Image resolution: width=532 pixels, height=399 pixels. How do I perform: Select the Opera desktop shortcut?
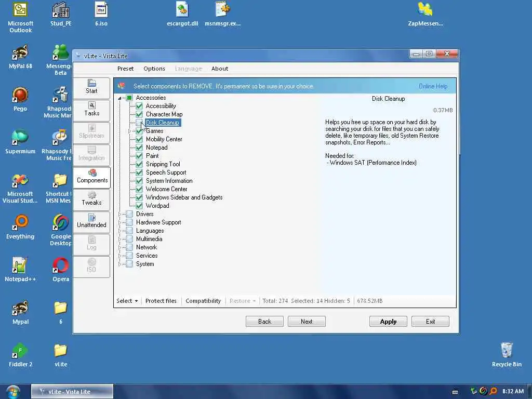(61, 270)
